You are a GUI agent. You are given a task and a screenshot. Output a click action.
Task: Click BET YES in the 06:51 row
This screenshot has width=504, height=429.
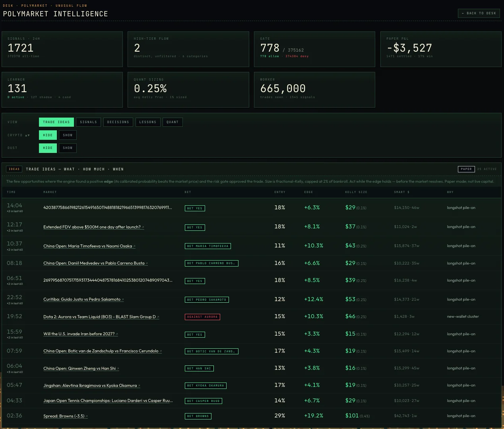click(x=195, y=281)
